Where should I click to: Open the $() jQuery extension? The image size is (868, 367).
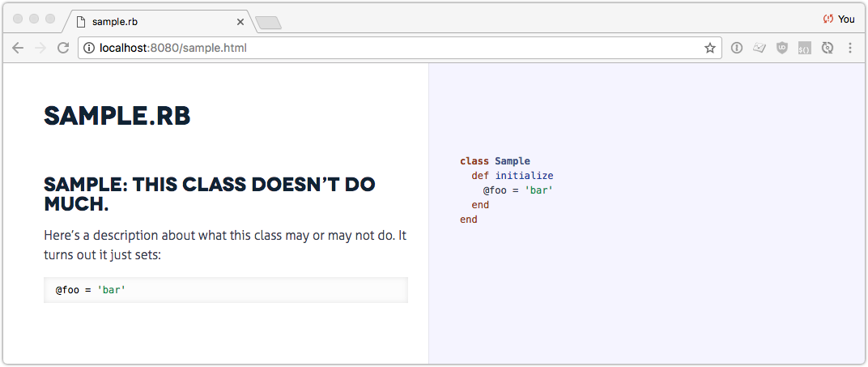pyautogui.click(x=804, y=48)
